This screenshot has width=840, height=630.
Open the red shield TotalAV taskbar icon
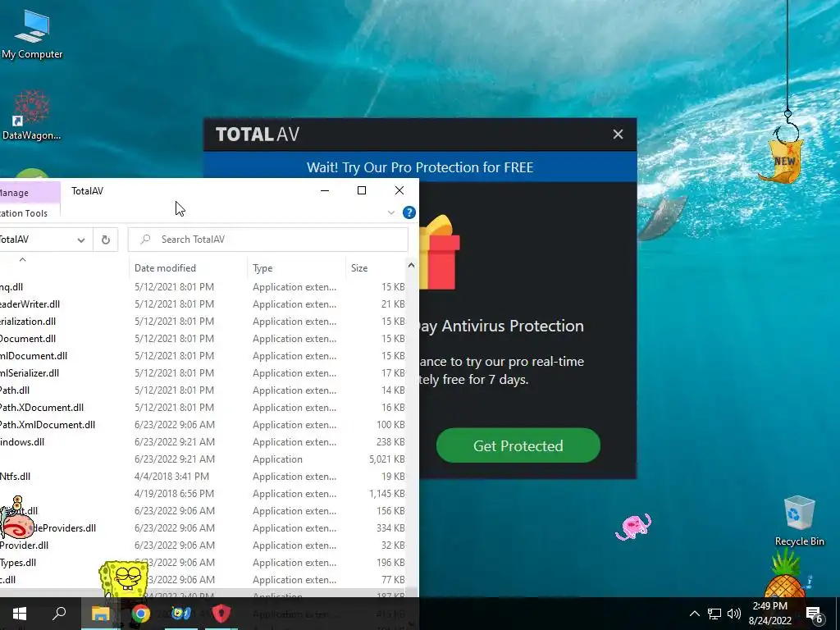click(221, 614)
